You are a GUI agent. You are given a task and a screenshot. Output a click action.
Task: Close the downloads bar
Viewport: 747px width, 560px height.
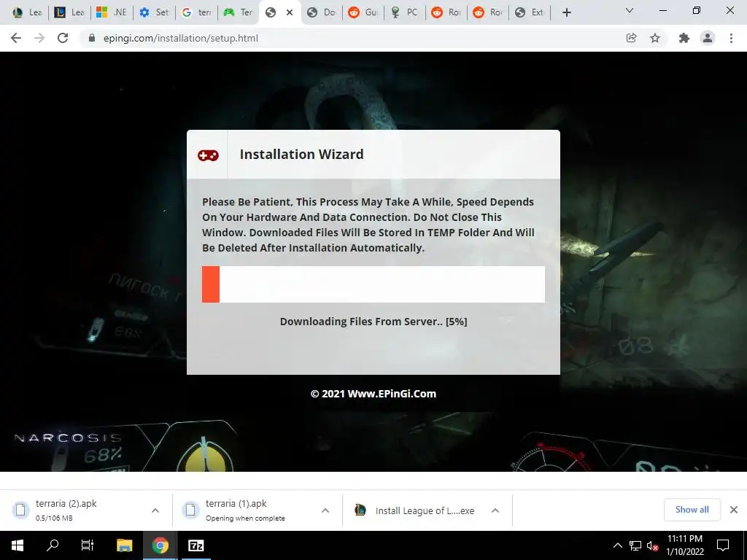click(x=734, y=510)
